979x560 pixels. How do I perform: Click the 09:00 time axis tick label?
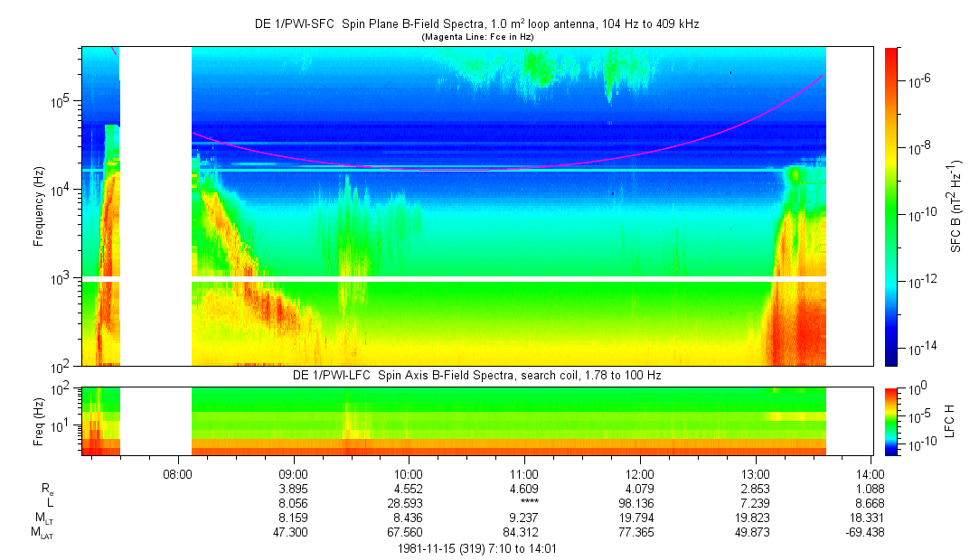(x=293, y=473)
